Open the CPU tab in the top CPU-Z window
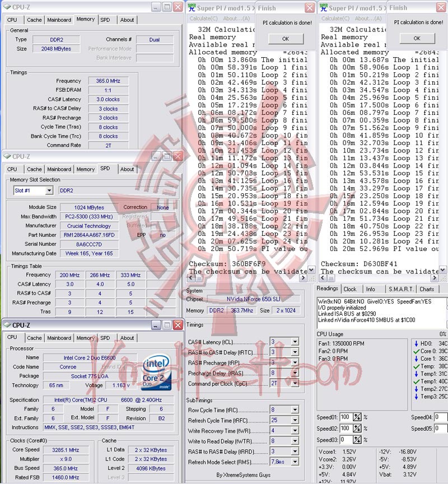 coord(12,20)
